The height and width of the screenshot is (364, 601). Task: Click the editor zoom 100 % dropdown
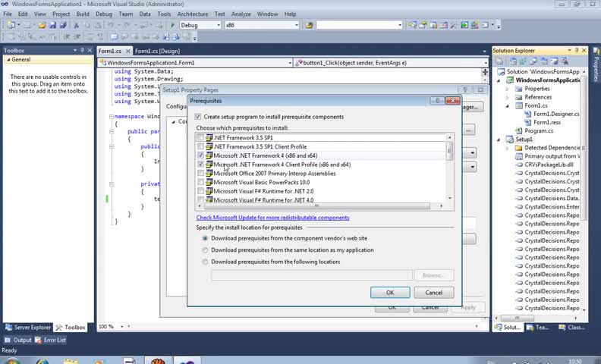pos(122,326)
